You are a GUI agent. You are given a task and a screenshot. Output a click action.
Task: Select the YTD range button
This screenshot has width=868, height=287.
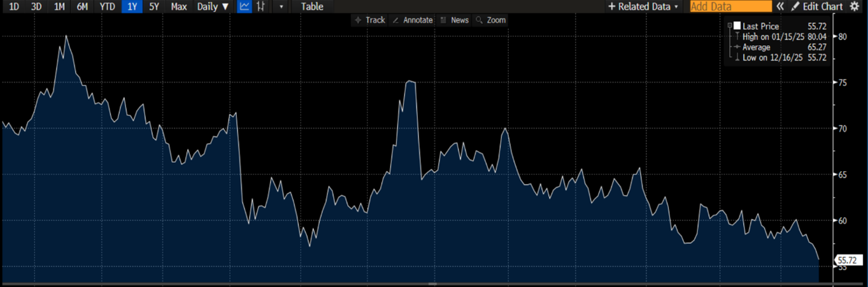107,7
